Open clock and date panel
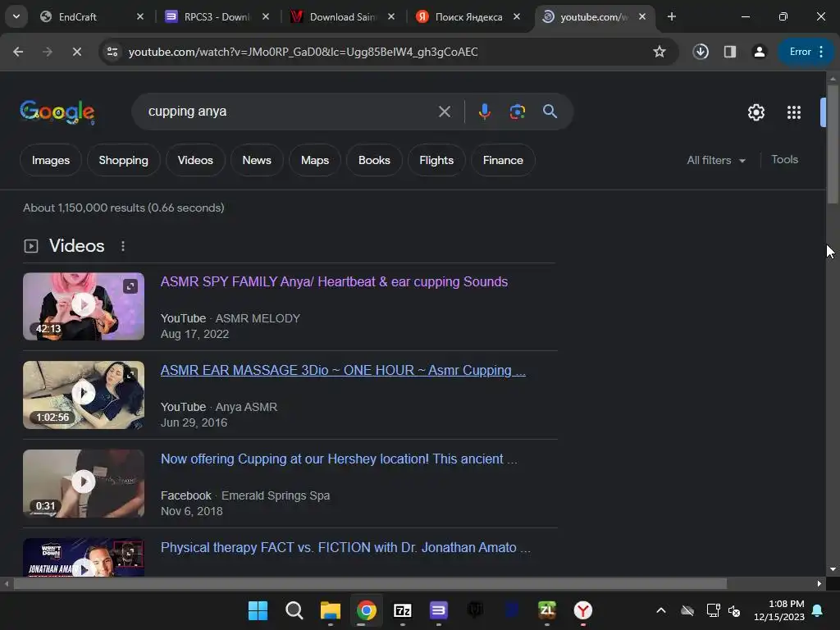Viewport: 840px width, 630px height. tap(779, 610)
